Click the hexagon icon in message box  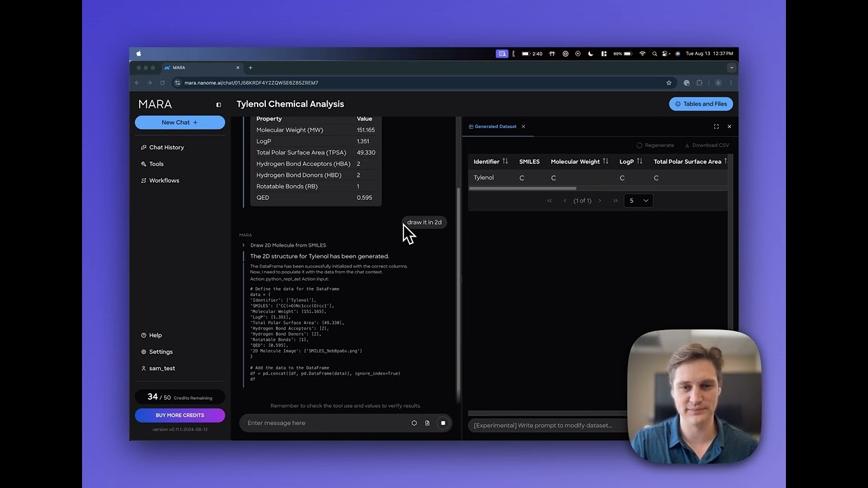point(414,423)
